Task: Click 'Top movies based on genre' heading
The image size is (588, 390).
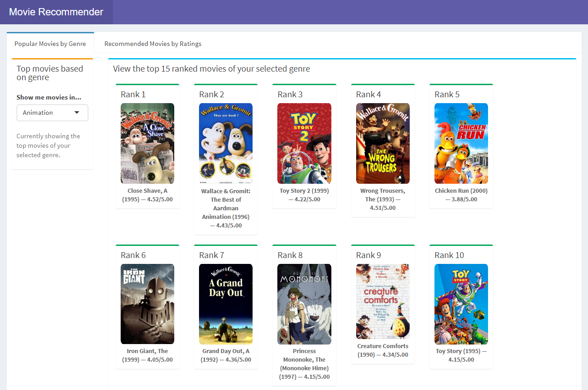Action: pos(50,73)
